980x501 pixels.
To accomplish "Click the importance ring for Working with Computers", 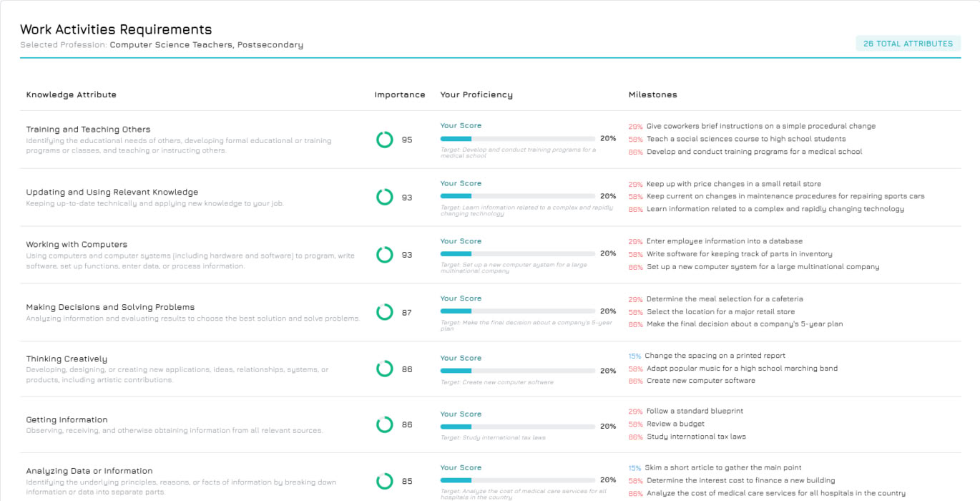I will pos(385,255).
